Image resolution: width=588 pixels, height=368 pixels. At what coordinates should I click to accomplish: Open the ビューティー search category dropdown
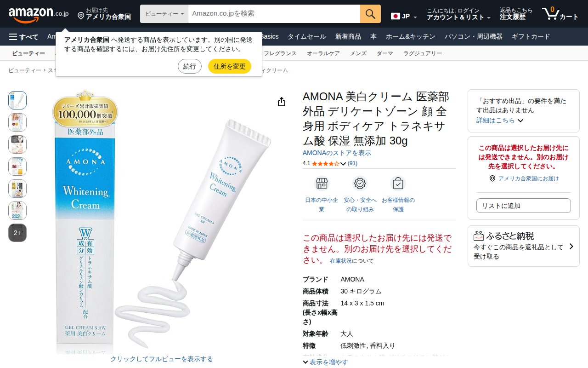[x=164, y=14]
